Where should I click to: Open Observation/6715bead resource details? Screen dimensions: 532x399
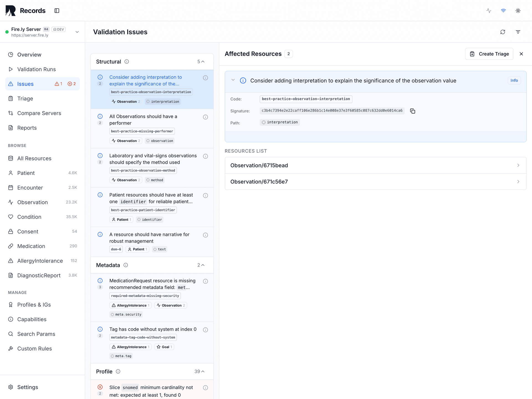[x=375, y=165]
